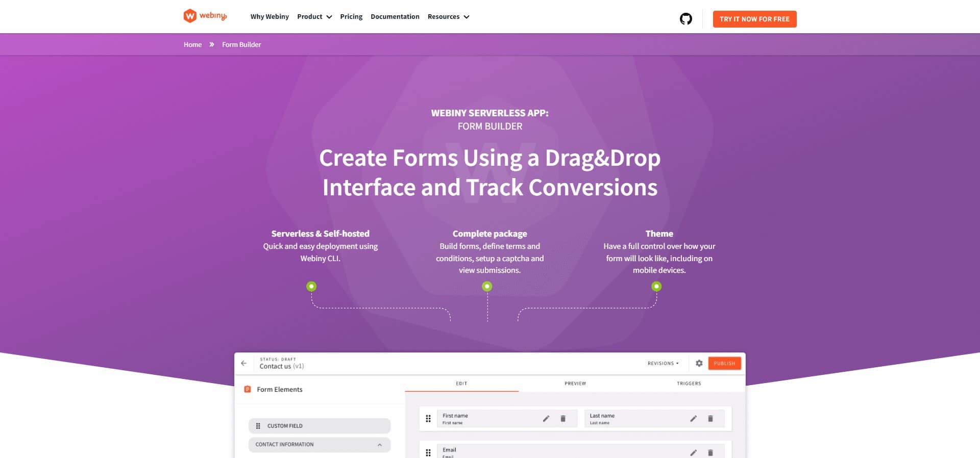
Task: Go to the Pricing page
Action: coord(351,17)
